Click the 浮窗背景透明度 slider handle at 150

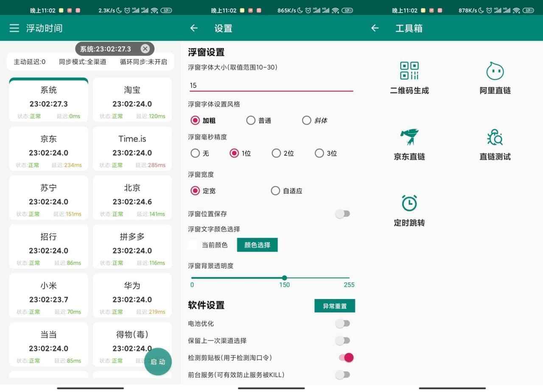tap(284, 278)
